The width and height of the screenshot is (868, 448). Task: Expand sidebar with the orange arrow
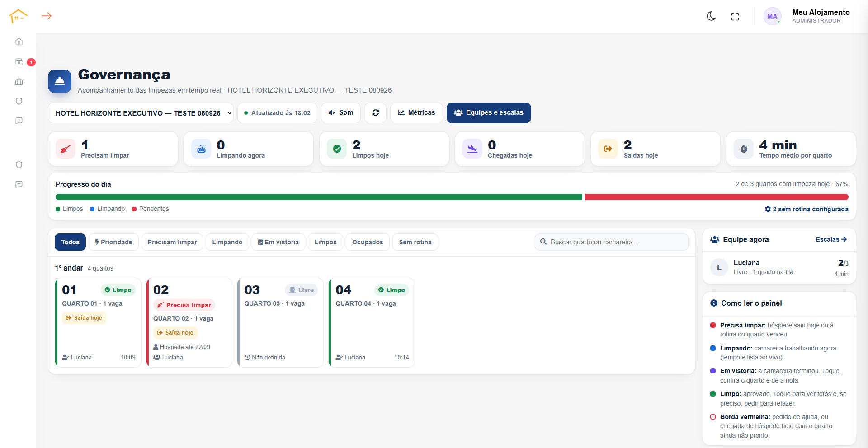pyautogui.click(x=47, y=16)
